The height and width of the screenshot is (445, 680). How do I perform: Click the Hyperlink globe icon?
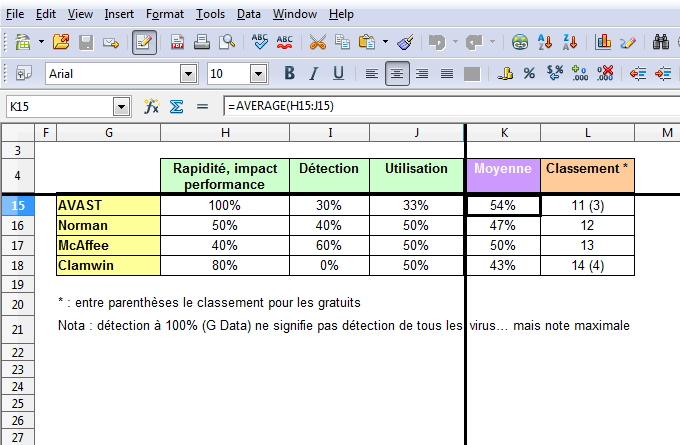pyautogui.click(x=520, y=43)
